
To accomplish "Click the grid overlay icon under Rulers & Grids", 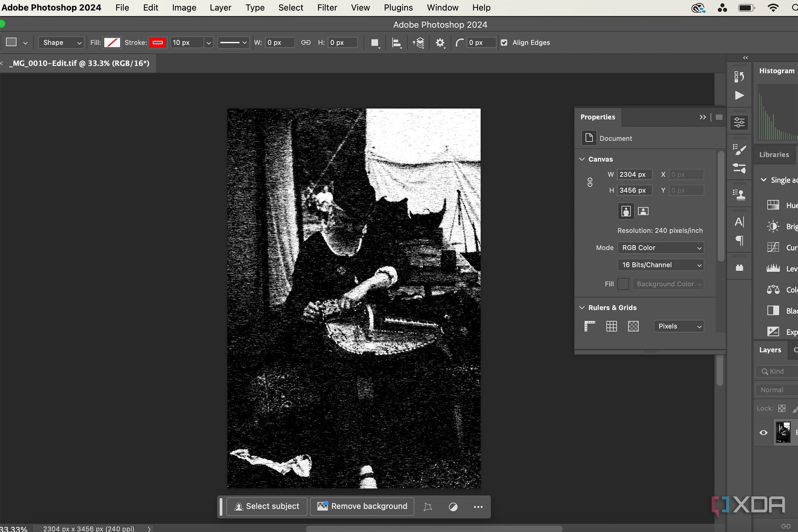I will click(611, 326).
